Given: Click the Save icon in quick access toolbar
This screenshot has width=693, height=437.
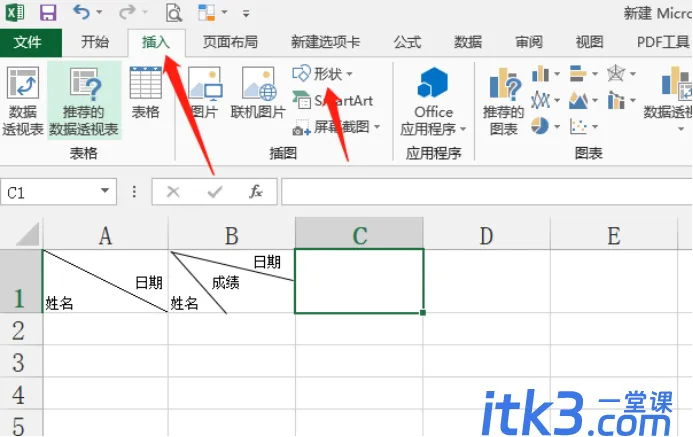Looking at the screenshot, I should coord(48,13).
